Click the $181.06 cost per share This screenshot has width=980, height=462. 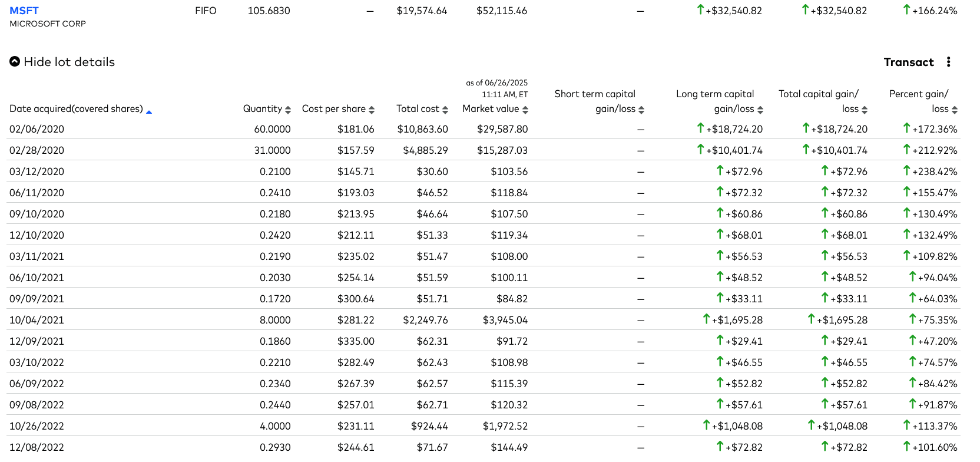click(356, 129)
